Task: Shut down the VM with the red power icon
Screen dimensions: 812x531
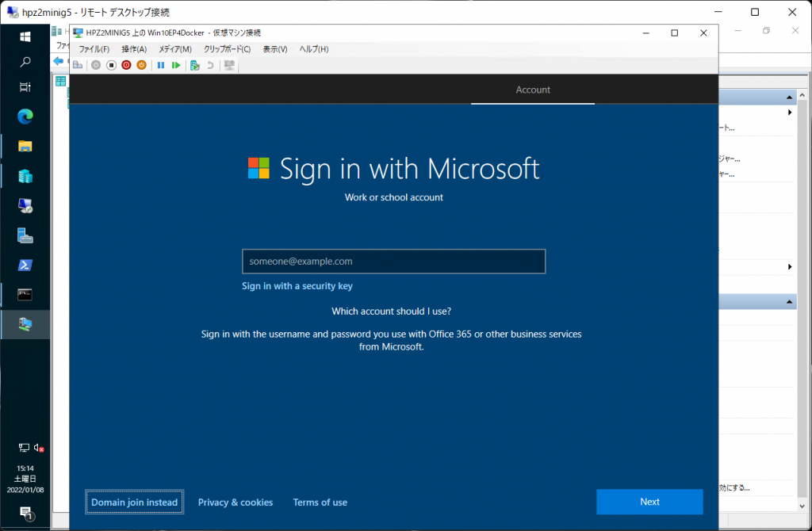Action: click(x=126, y=65)
